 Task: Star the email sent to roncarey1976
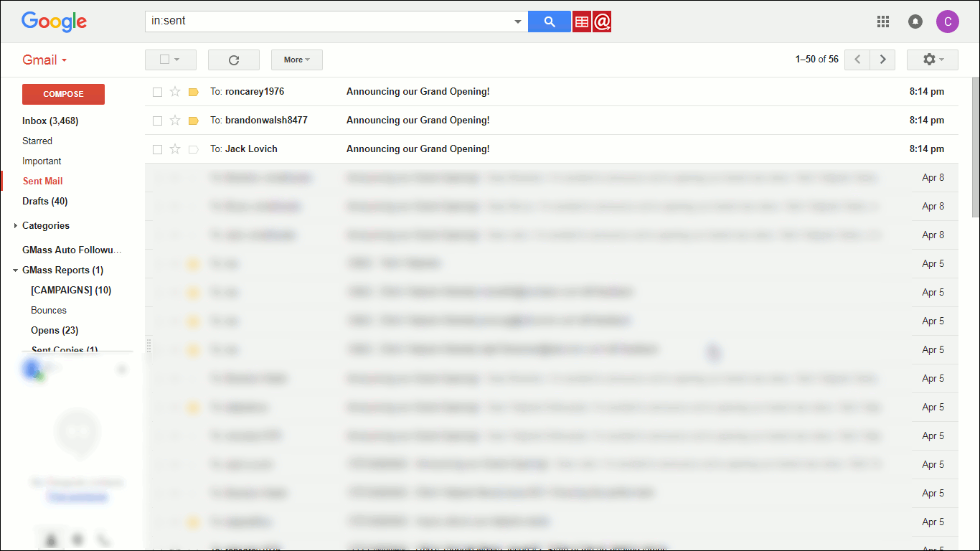point(174,91)
